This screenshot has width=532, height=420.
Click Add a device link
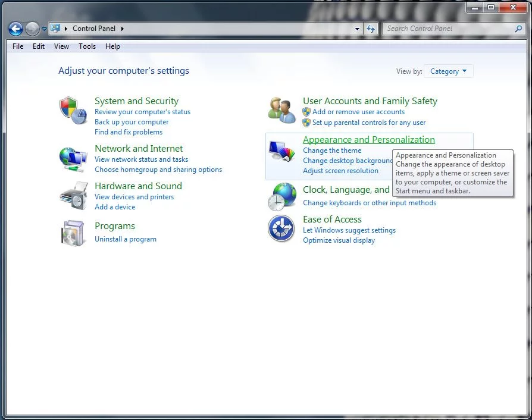click(115, 207)
